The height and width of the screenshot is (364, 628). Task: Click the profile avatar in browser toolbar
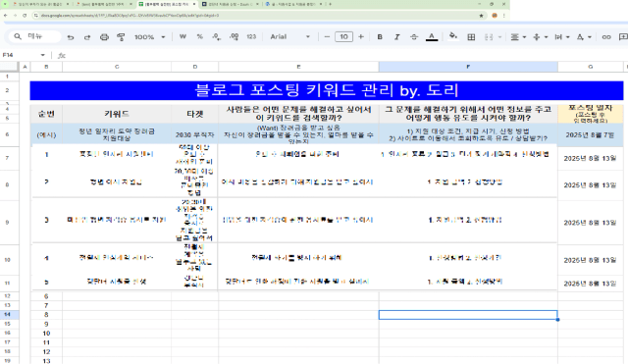495,16
